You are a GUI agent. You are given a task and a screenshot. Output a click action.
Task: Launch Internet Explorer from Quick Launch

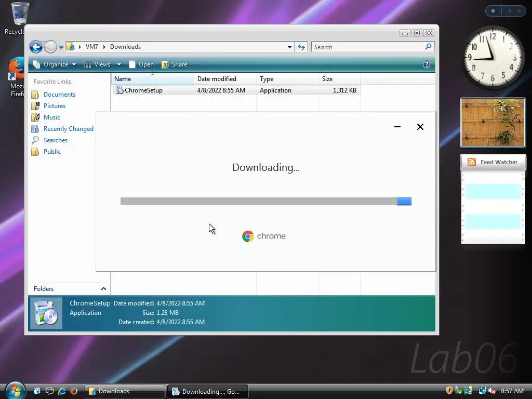point(62,391)
